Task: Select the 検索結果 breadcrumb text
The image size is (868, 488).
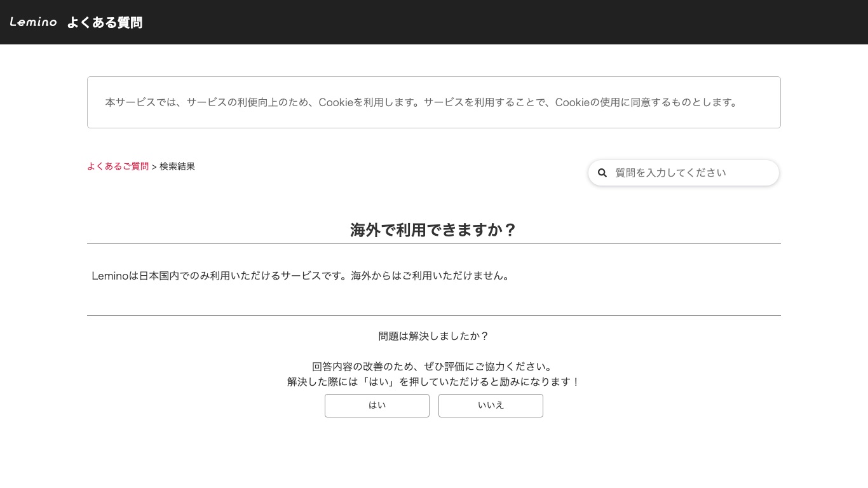Action: 177,166
